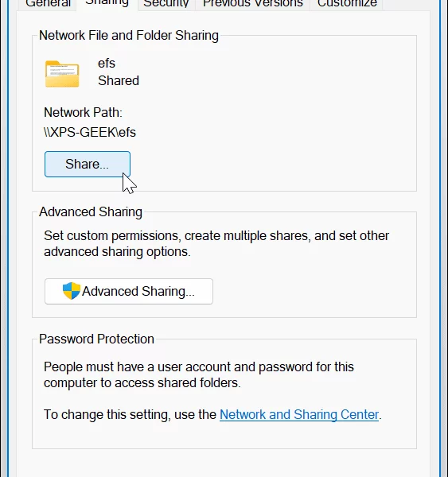Click the UAC shield icon on Advanced Sharing
This screenshot has width=448, height=477.
[72, 291]
